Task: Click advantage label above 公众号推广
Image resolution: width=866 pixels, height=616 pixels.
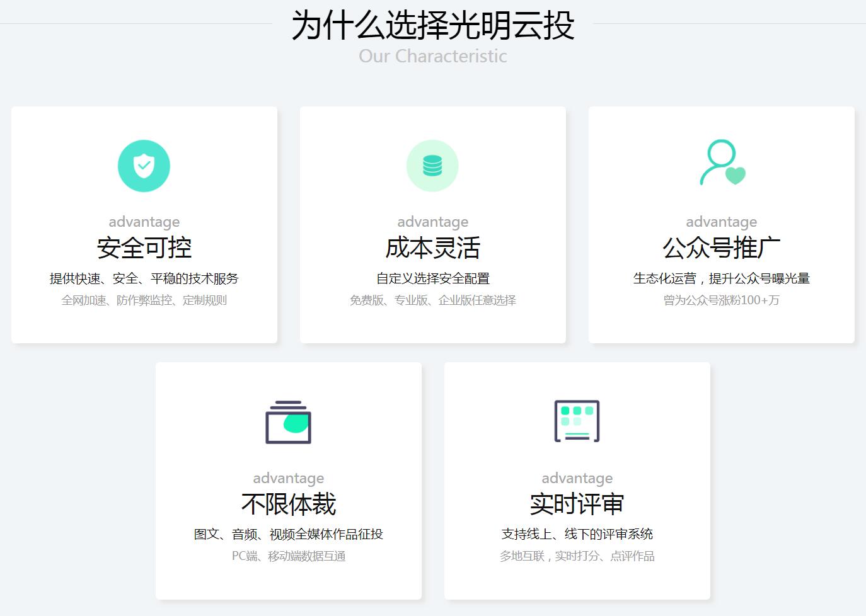Action: tap(722, 222)
